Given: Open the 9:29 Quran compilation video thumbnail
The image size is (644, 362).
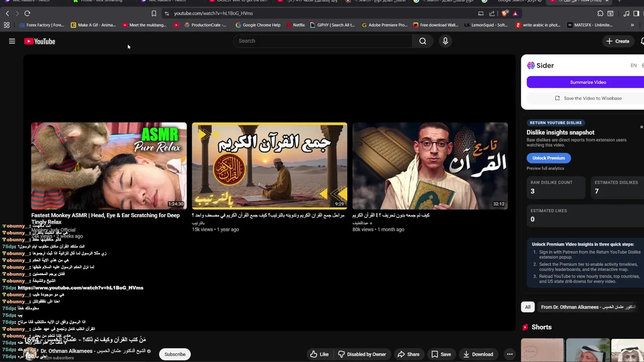Looking at the screenshot, I should pyautogui.click(x=269, y=166).
